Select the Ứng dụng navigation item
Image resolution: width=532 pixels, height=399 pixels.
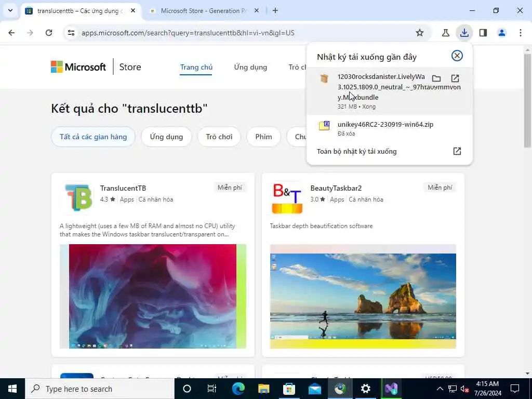tap(250, 67)
